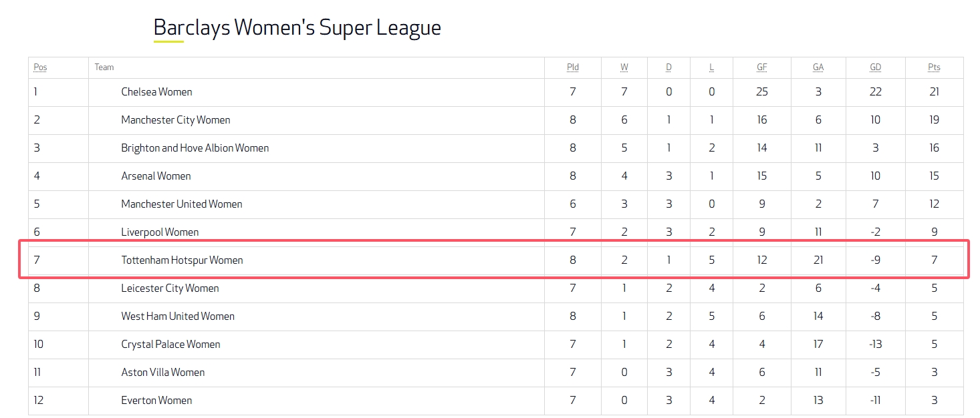Click the Pos column header
Screen dimensions: 980x418
coord(40,67)
